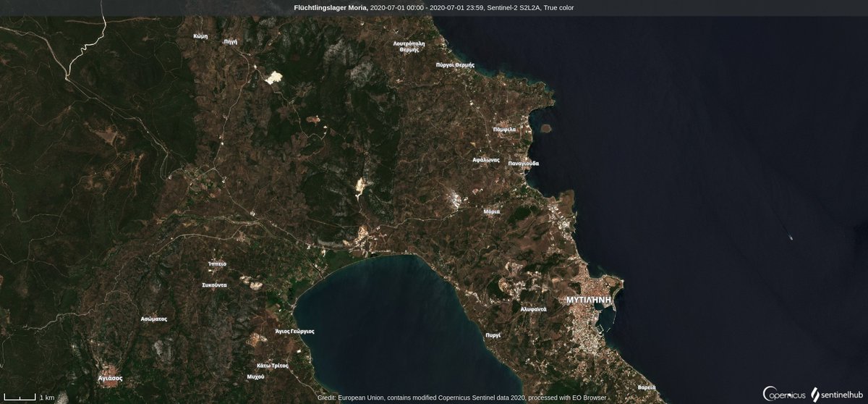868x404 pixels.
Task: Click the Πυργί map label
Action: pos(493,337)
